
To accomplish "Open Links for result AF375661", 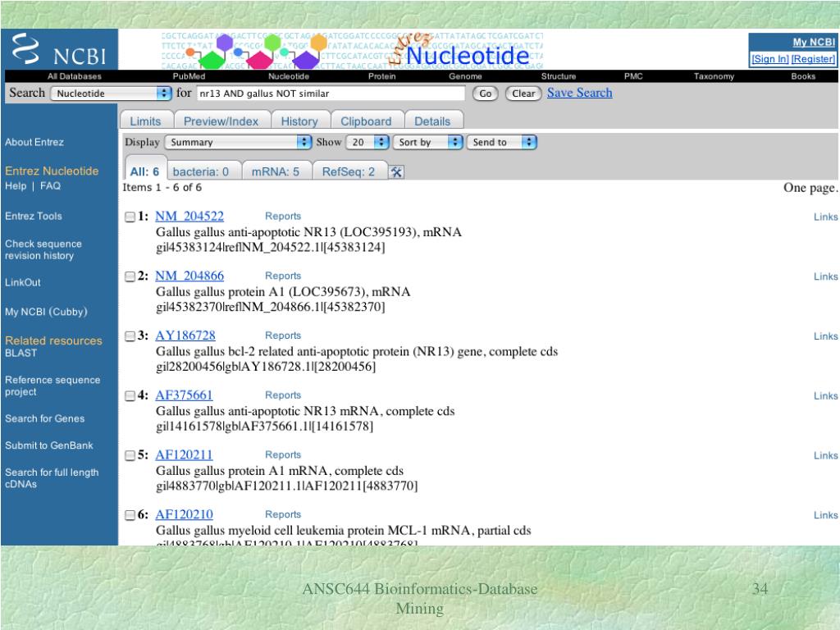I will (825, 396).
